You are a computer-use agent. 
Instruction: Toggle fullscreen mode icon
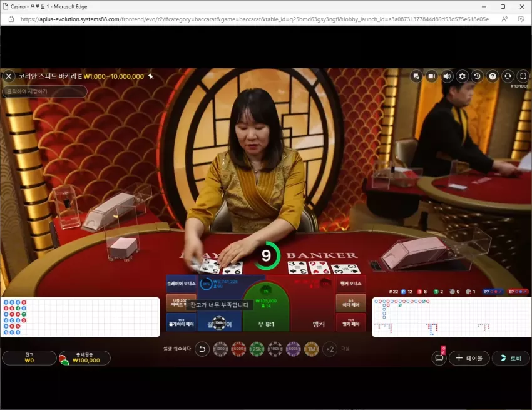(x=523, y=76)
